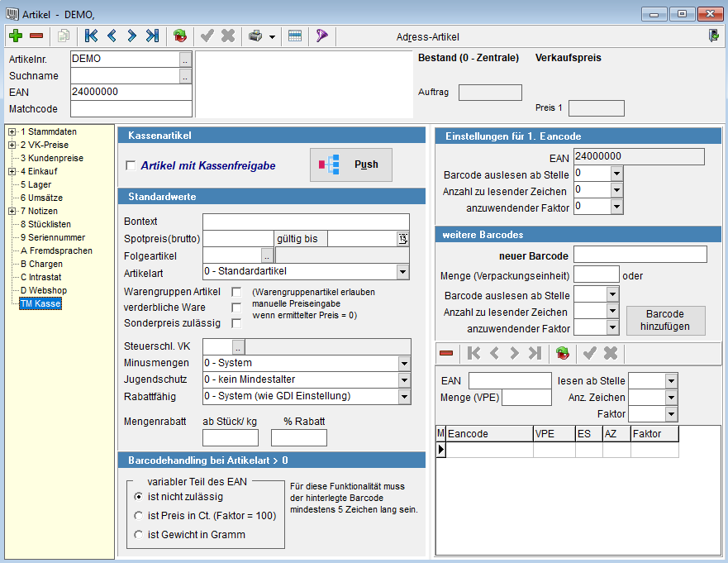Screen dimensions: 728x563
Task: Go to next record in top toolbar
Action: 131,36
